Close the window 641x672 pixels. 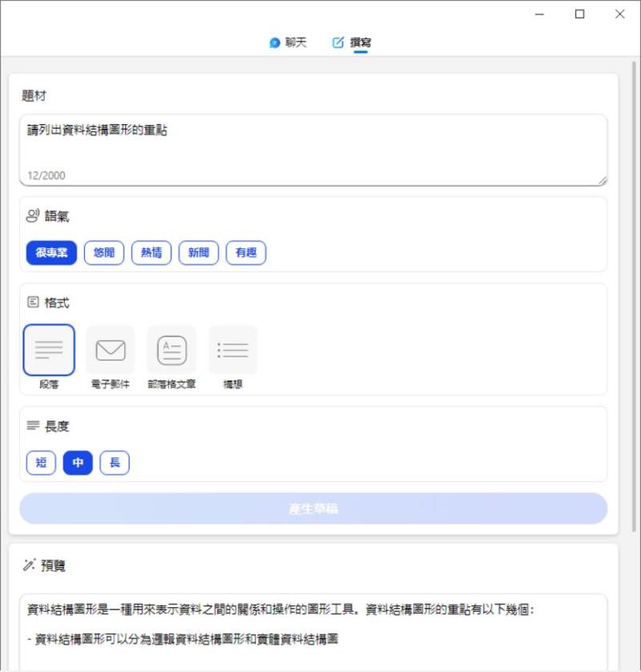coord(619,14)
